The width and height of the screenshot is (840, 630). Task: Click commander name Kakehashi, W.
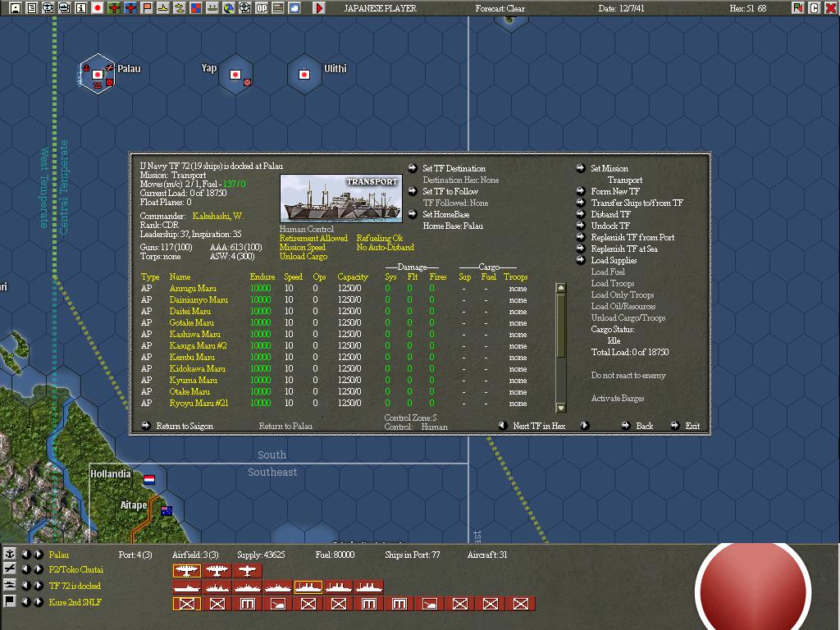[x=218, y=216]
